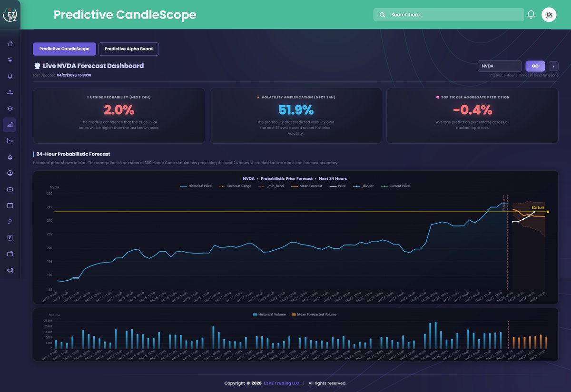Focus the 'Search here...' field
This screenshot has width=571, height=392.
448,15
